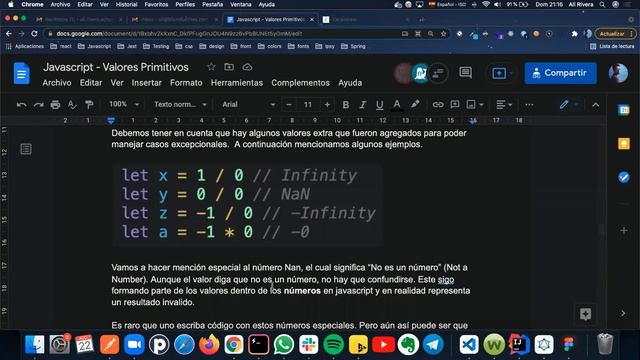Open Google Calendar side panel
Viewport: 640px width, 360px height.
pyautogui.click(x=623, y=110)
